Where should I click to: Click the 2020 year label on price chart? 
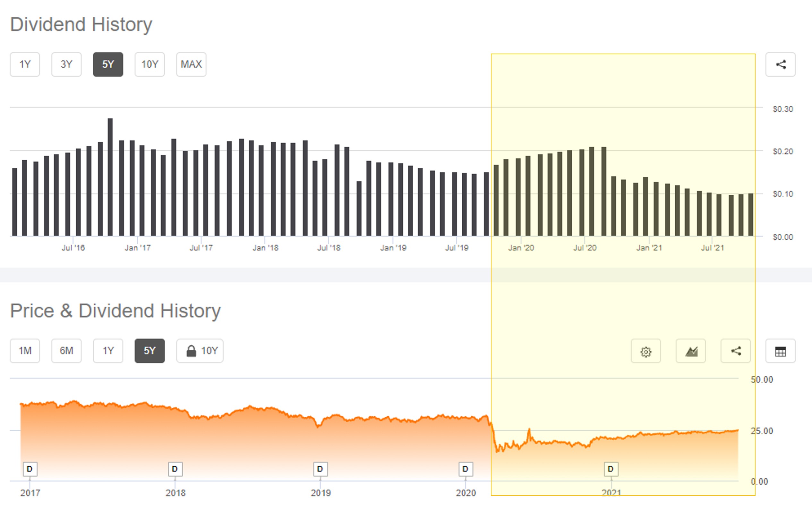pyautogui.click(x=466, y=493)
